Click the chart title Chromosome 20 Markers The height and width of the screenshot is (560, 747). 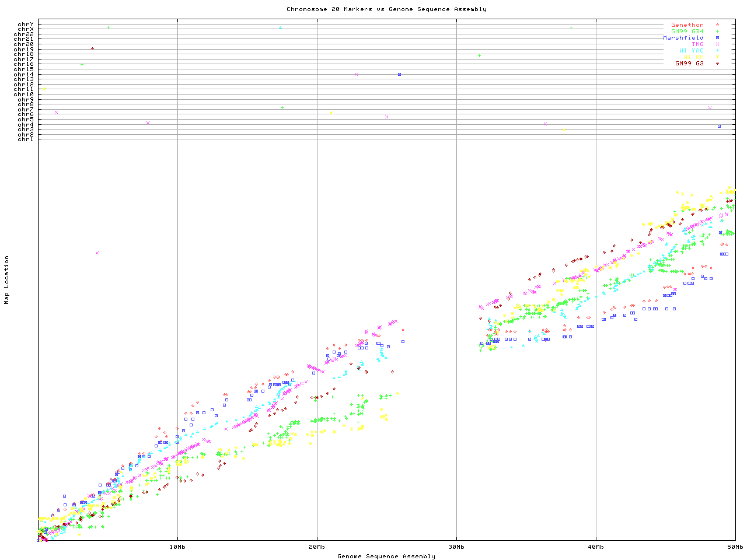[x=386, y=9]
